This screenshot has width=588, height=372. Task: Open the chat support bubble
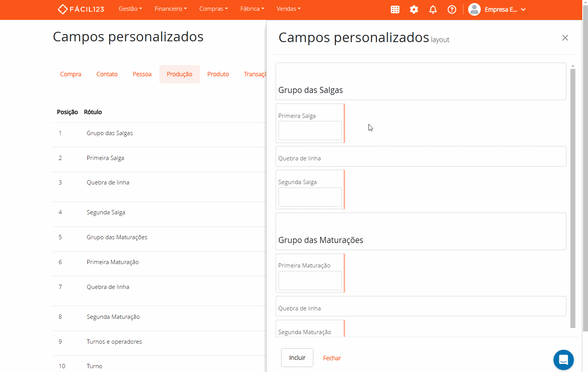(x=563, y=360)
